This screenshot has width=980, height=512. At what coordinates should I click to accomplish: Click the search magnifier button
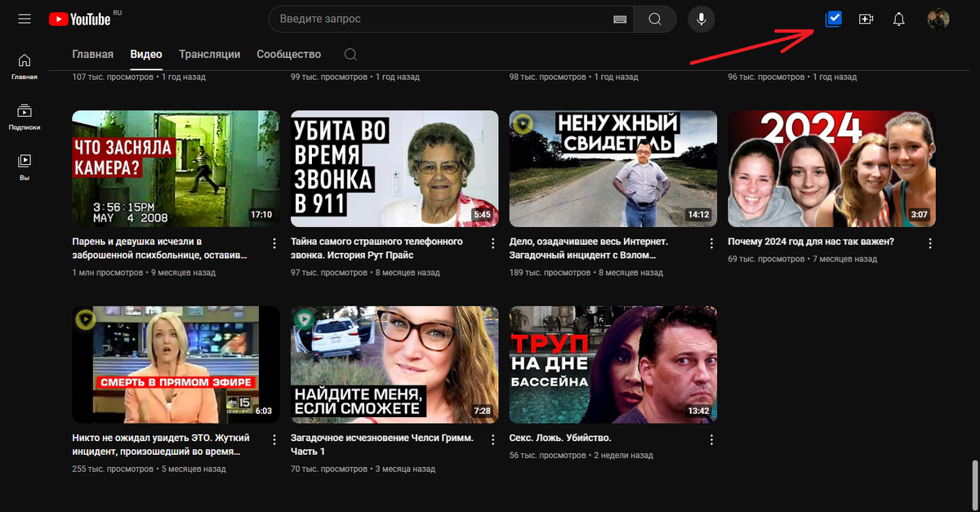coord(656,19)
